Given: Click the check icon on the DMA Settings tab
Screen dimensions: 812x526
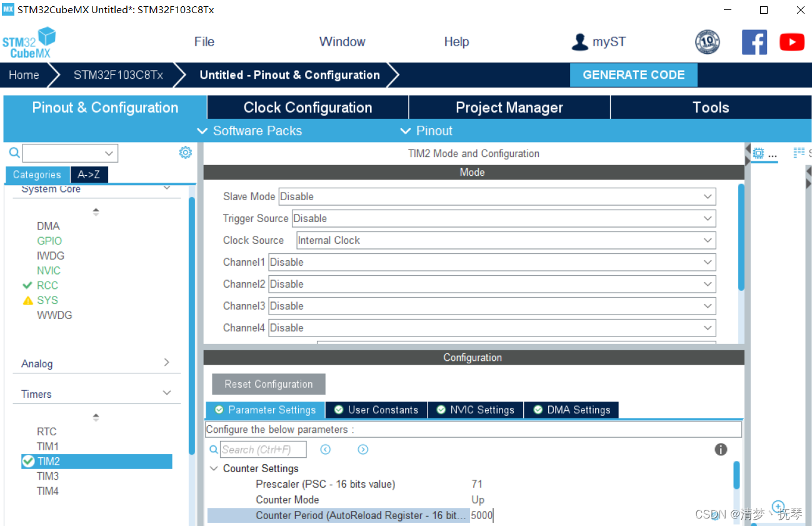Looking at the screenshot, I should [x=538, y=410].
